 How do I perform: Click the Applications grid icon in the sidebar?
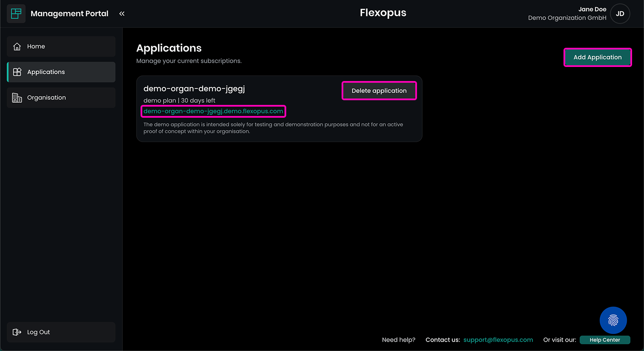[x=17, y=72]
